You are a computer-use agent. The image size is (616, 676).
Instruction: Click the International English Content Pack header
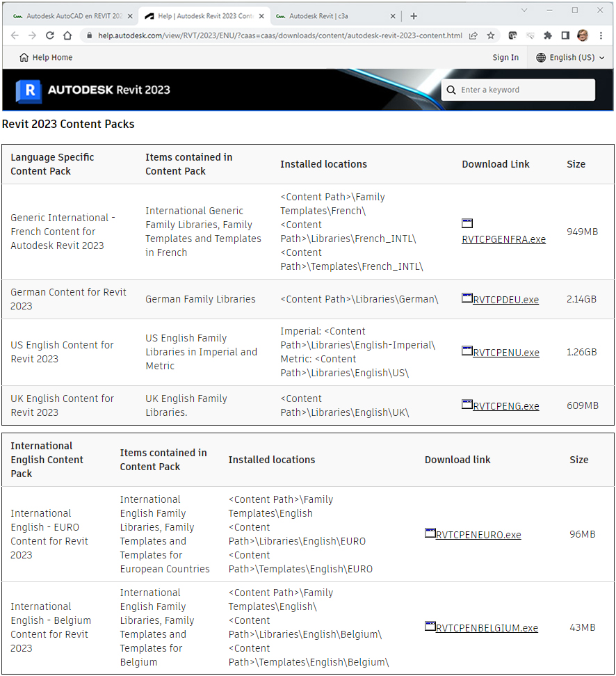point(47,460)
